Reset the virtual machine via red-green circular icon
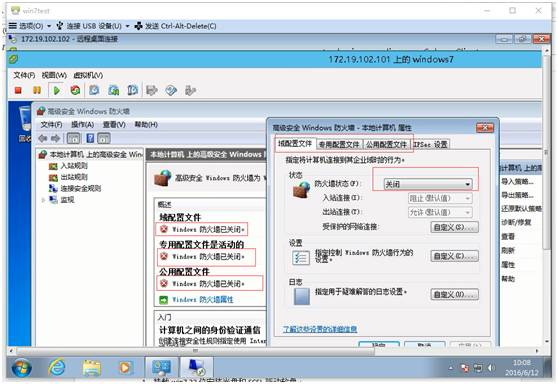The image size is (558, 384). [75, 90]
